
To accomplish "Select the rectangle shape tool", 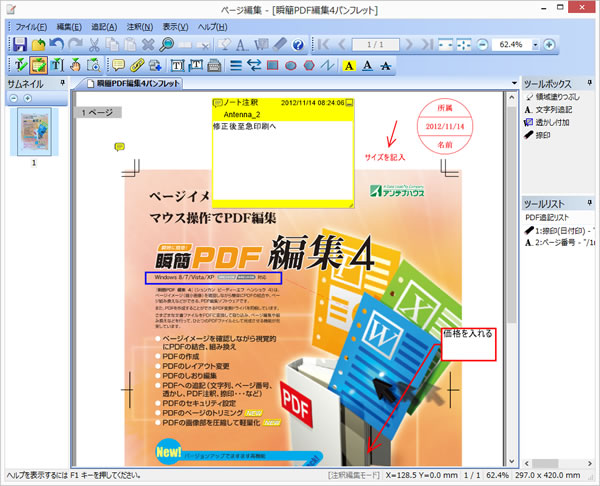I will click(272, 66).
